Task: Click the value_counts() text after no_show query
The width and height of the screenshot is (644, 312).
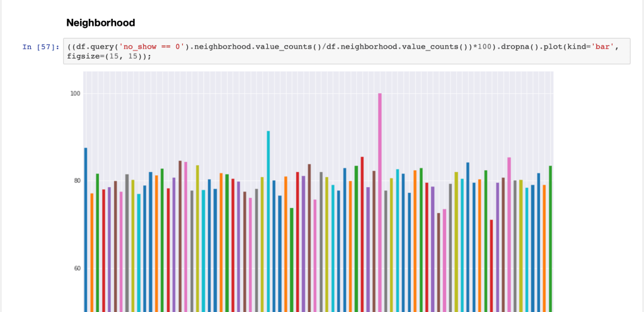Action: 287,47
